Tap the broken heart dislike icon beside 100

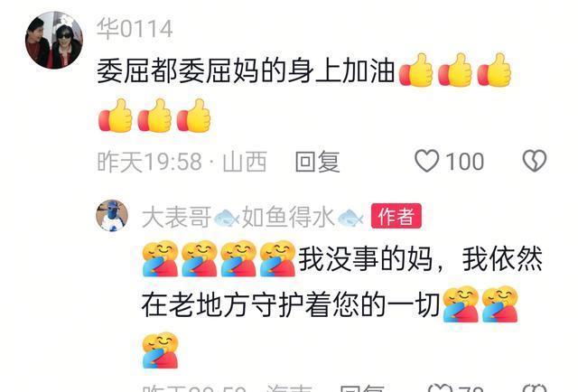pos(535,161)
